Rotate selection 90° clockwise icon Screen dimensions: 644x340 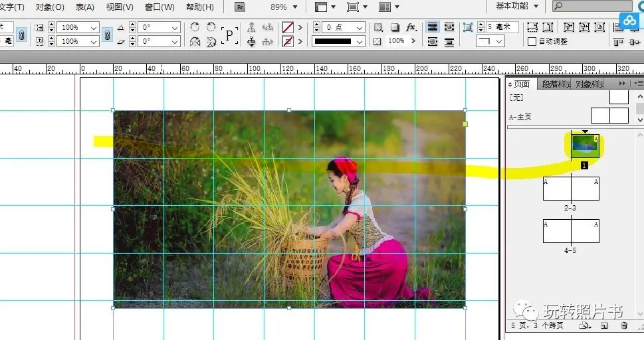click(195, 27)
